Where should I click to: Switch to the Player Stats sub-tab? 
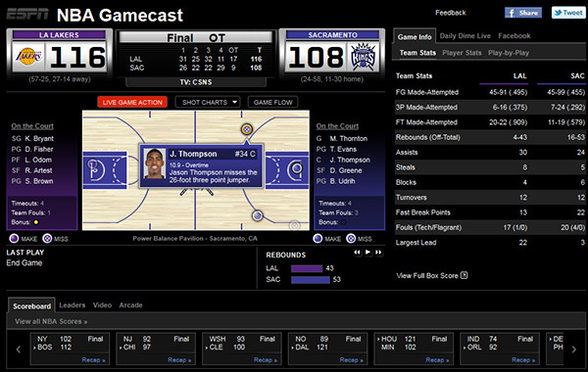(x=462, y=53)
